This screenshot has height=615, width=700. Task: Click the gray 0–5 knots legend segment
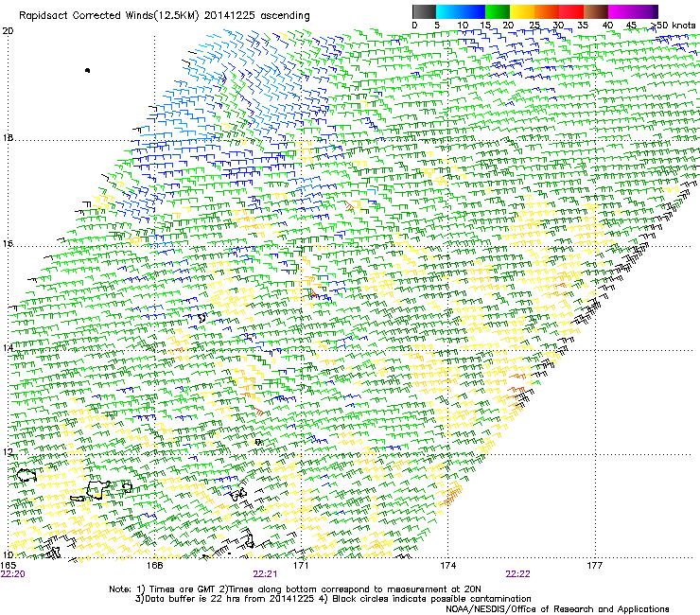[424, 11]
